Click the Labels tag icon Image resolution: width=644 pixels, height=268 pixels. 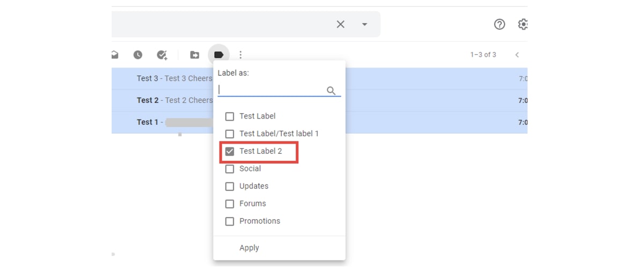point(218,55)
